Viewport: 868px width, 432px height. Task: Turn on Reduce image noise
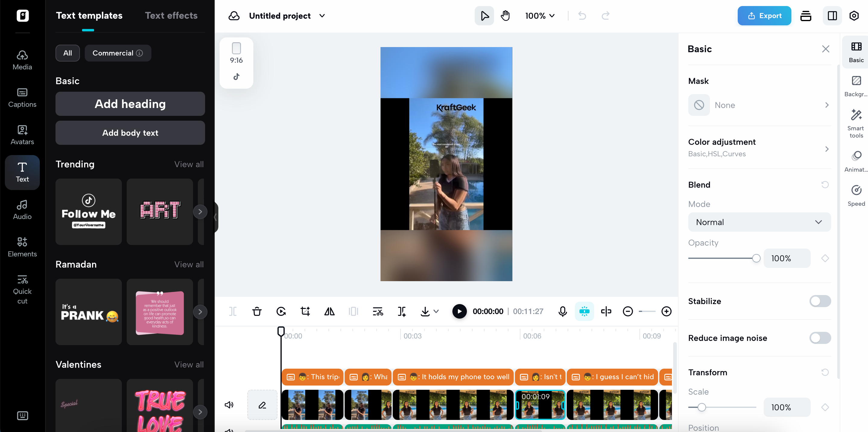[x=820, y=338]
